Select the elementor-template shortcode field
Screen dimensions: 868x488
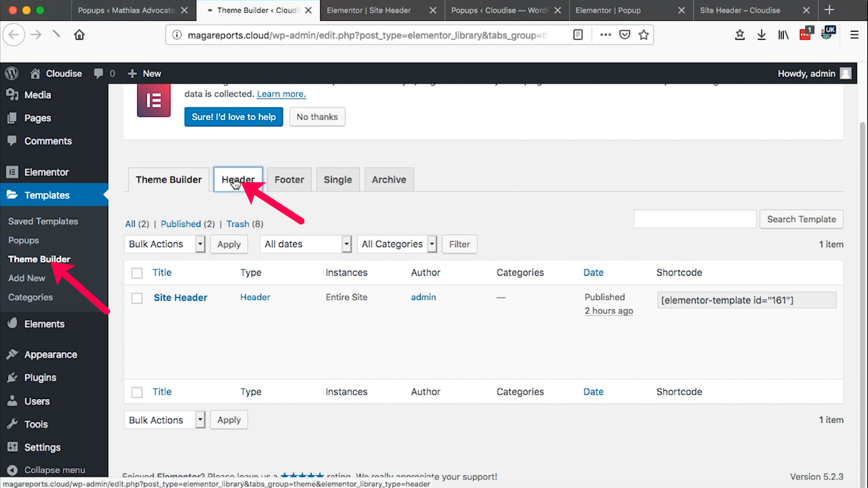coord(747,300)
